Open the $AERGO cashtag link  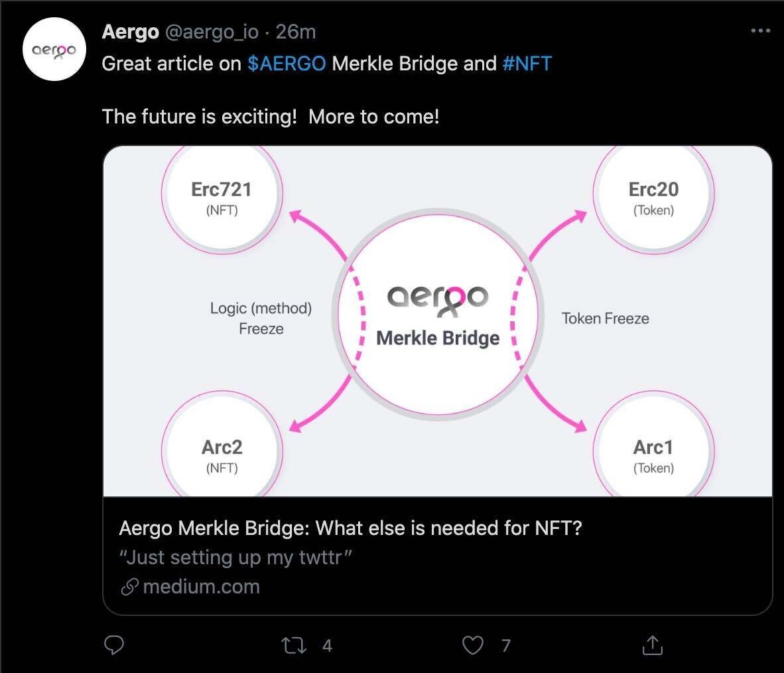click(287, 64)
